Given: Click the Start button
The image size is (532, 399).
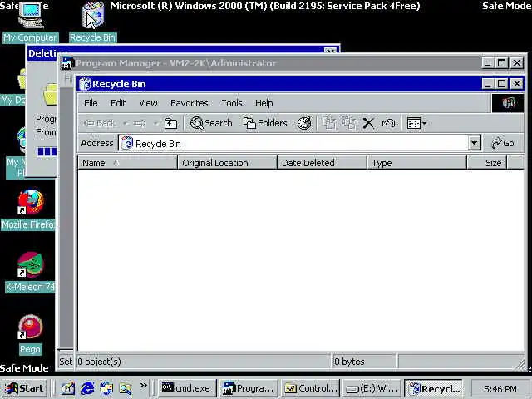Looking at the screenshot, I should [x=24, y=388].
